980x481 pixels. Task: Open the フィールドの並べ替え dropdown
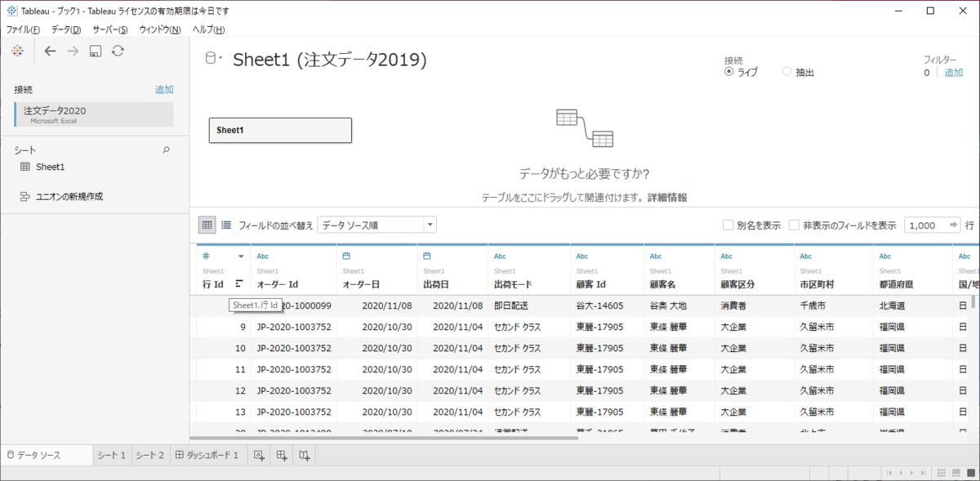376,225
